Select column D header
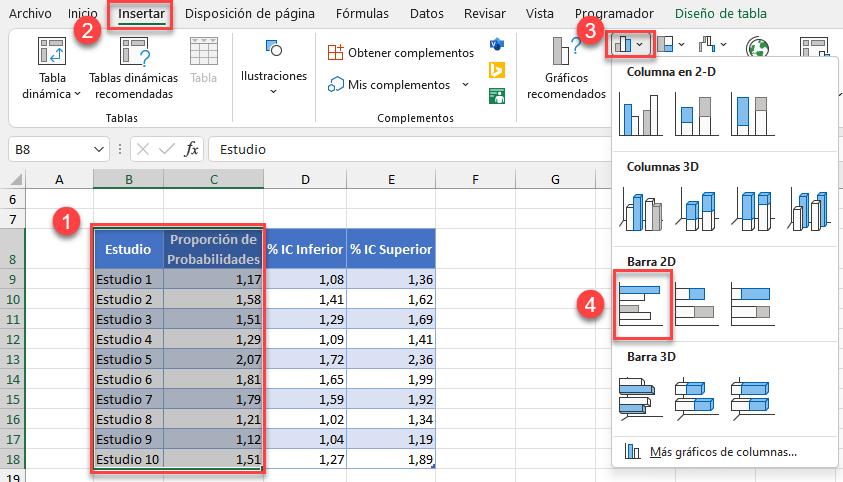 click(305, 179)
